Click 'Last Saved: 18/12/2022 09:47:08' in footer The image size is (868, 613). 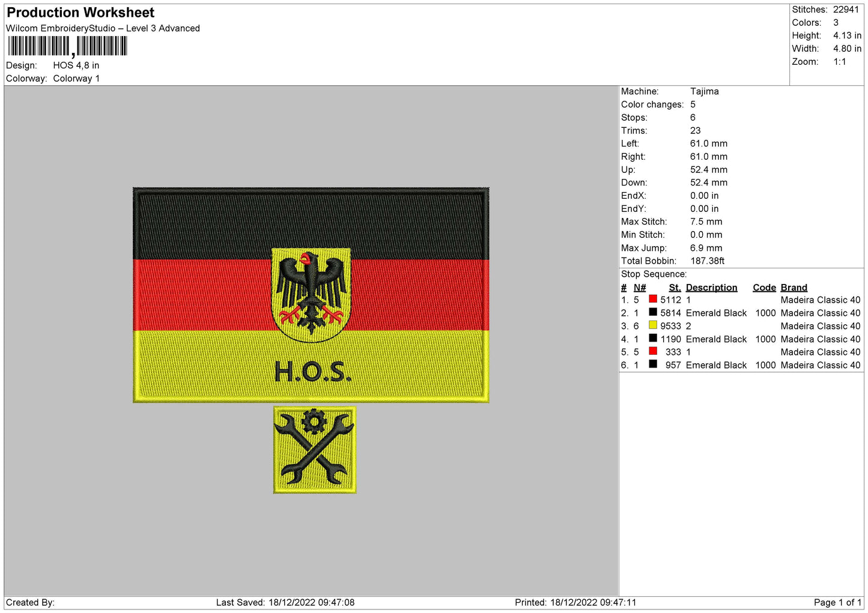coord(285,602)
